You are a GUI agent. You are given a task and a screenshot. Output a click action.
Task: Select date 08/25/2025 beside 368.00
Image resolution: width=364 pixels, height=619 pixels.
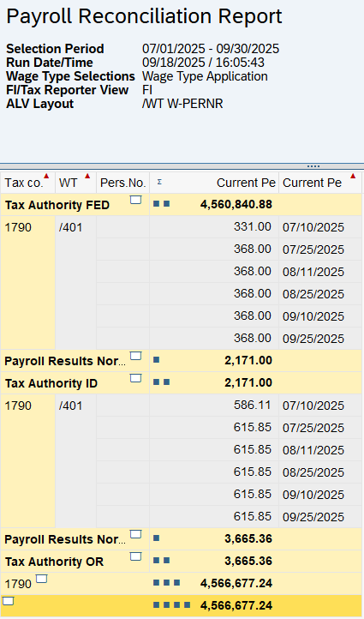coord(320,294)
